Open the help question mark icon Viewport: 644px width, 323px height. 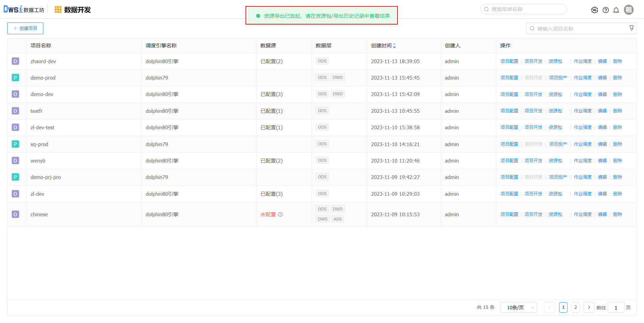pyautogui.click(x=605, y=10)
